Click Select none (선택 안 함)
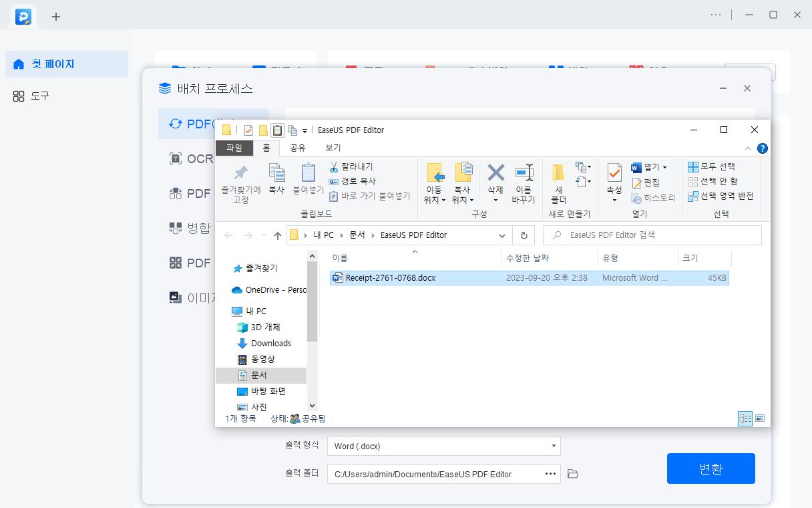This screenshot has width=812, height=508. point(713,181)
